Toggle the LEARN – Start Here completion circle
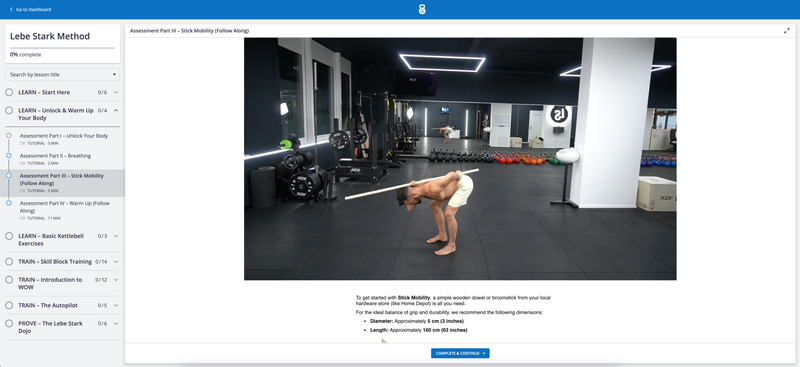The image size is (800, 367). [x=9, y=92]
